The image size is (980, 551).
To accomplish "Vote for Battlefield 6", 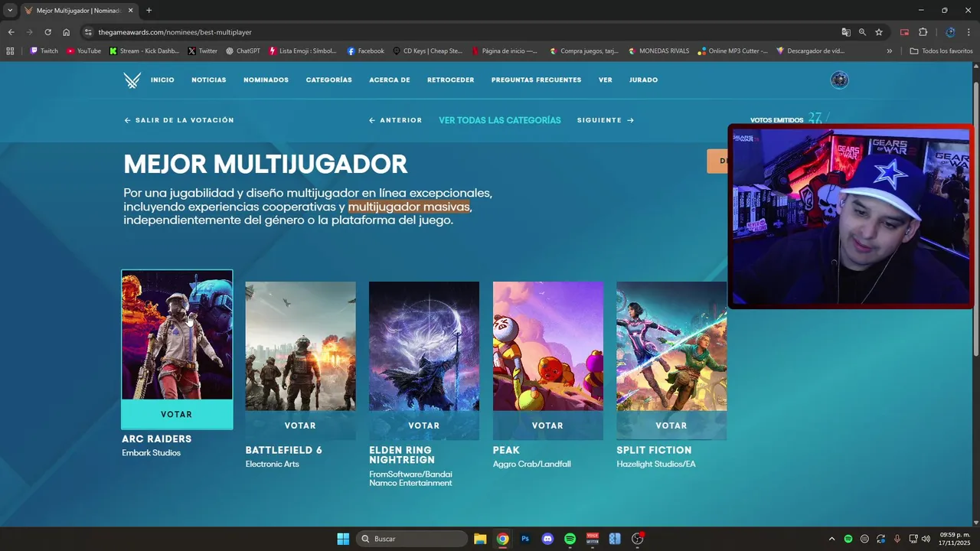I will [300, 425].
